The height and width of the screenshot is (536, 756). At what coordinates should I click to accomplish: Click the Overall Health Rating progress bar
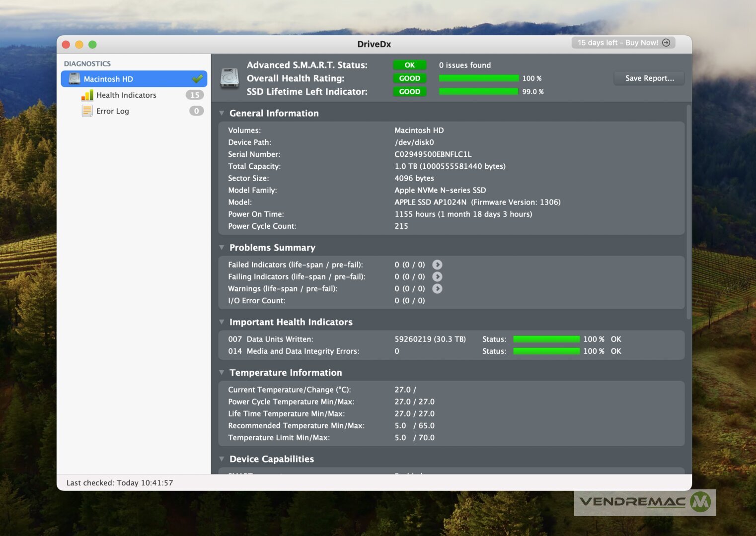pos(479,78)
